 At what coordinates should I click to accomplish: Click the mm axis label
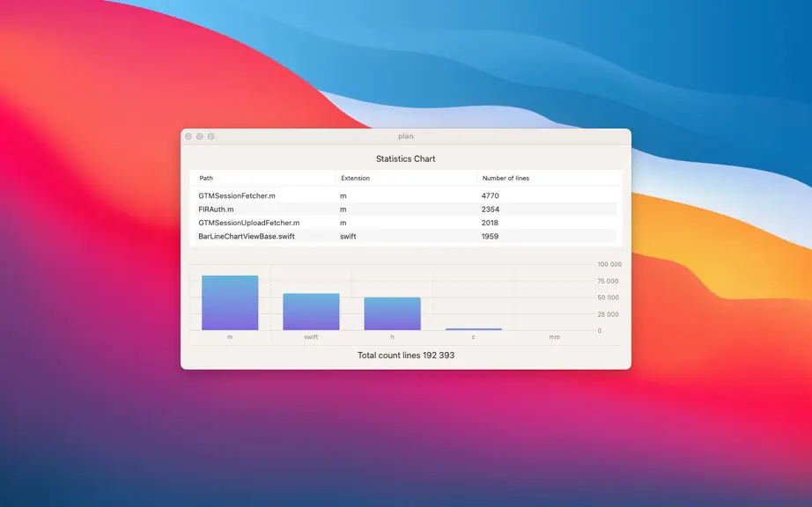[x=554, y=337]
